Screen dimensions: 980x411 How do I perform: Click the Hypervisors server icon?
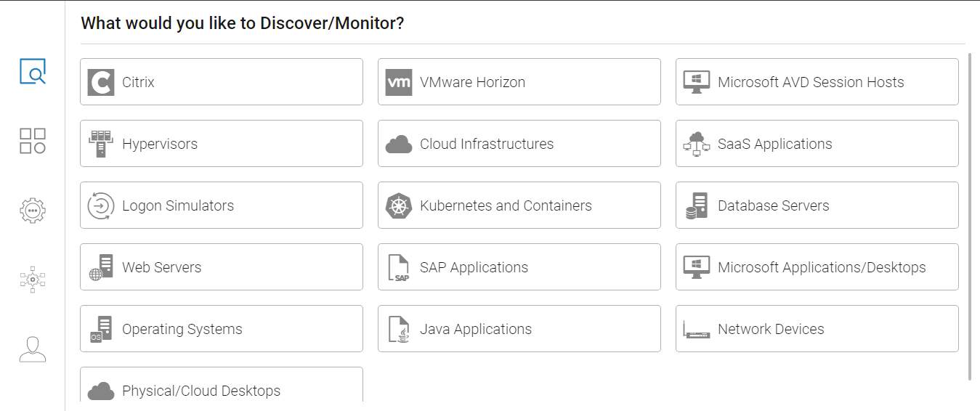[101, 144]
